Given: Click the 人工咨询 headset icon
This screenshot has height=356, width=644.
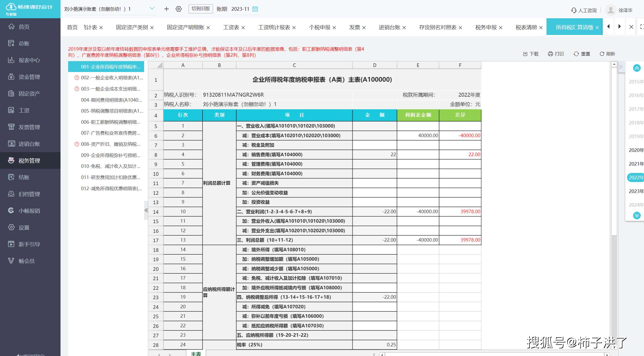Looking at the screenshot, I should tap(574, 10).
